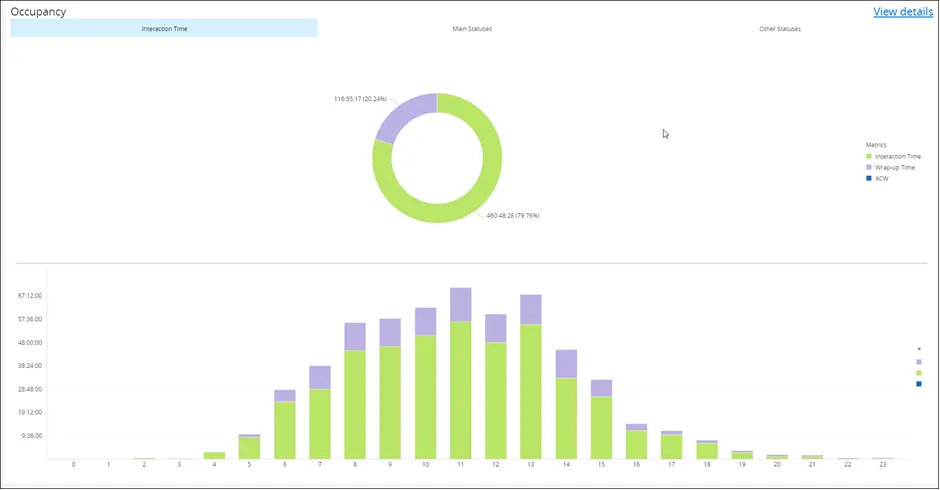940x490 pixels.
Task: Open the Main Statuses tab
Action: pyautogui.click(x=472, y=29)
